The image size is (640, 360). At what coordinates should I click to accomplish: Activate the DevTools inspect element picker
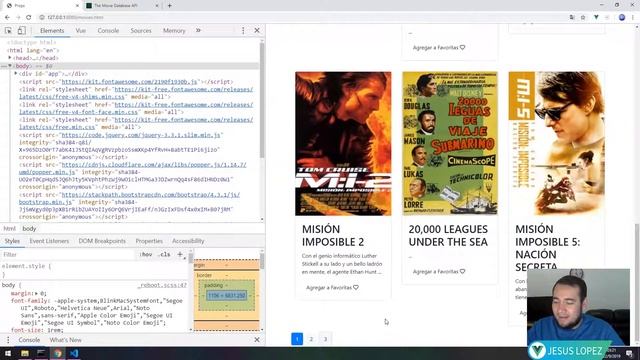(8, 31)
